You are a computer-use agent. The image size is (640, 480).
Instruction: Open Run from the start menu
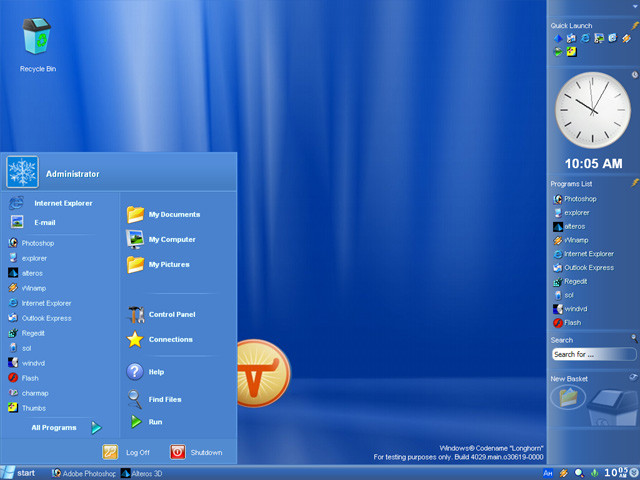tap(146, 422)
